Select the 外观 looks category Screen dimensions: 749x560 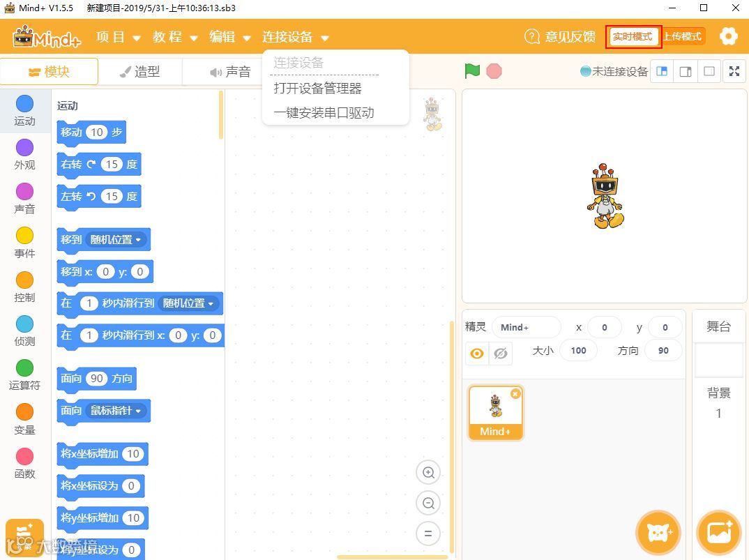(24, 155)
